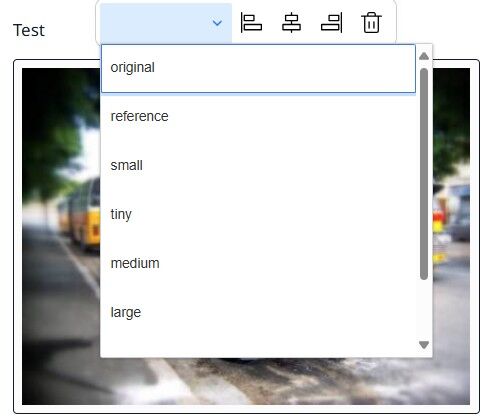
Task: Click the scrollbar down arrow
Action: (x=424, y=345)
